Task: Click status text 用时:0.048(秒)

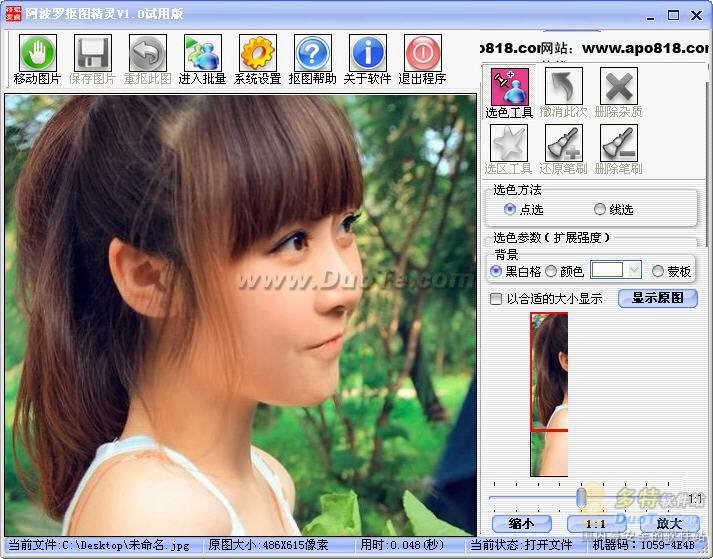Action: (402, 545)
